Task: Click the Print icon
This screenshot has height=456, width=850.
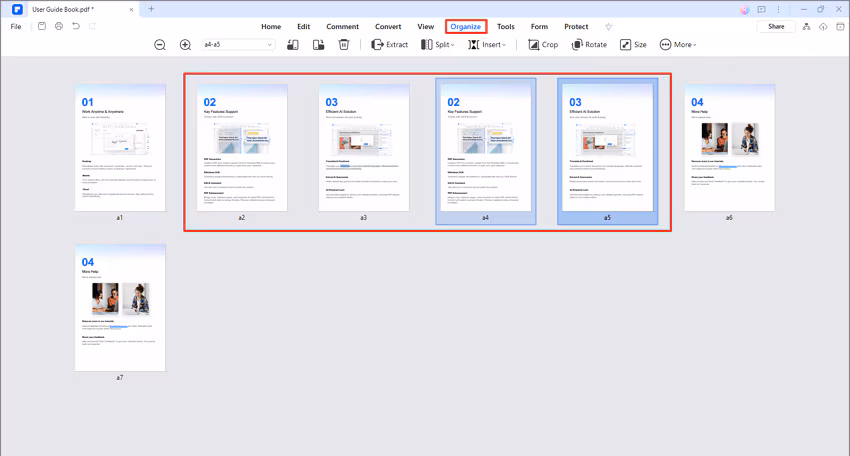Action: [x=59, y=26]
